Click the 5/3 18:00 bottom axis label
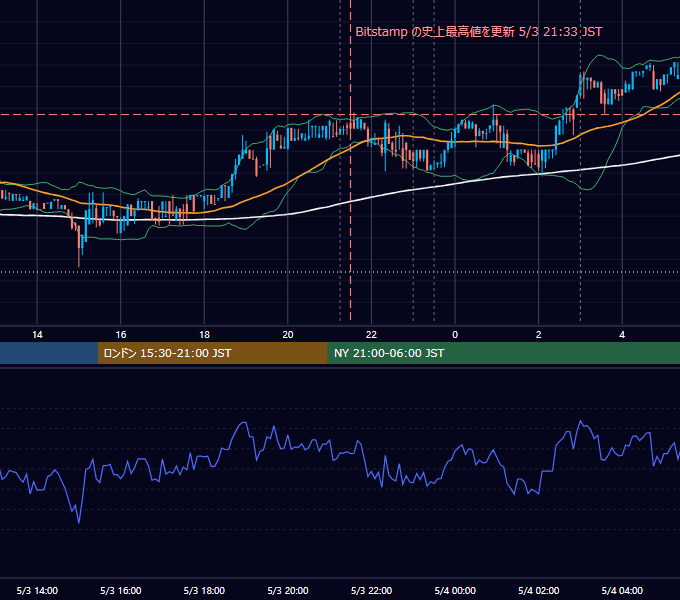This screenshot has width=680, height=600. tap(204, 590)
